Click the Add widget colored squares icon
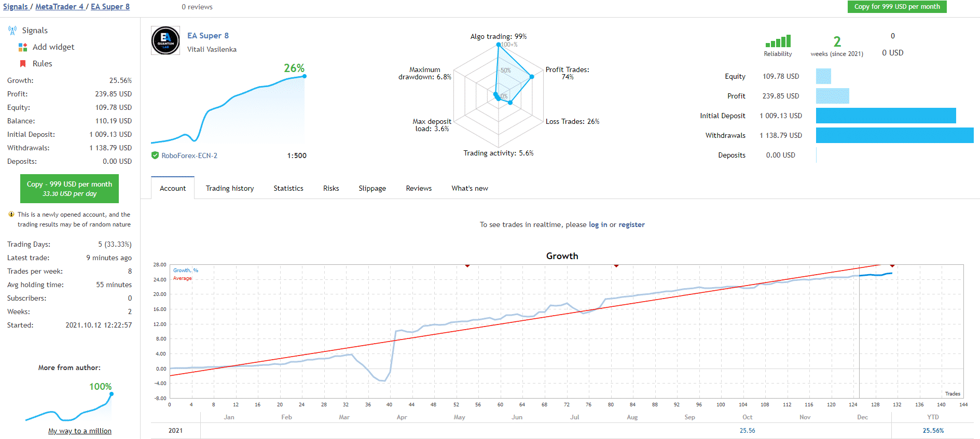Screen dimensions: 980x439 [x=23, y=47]
